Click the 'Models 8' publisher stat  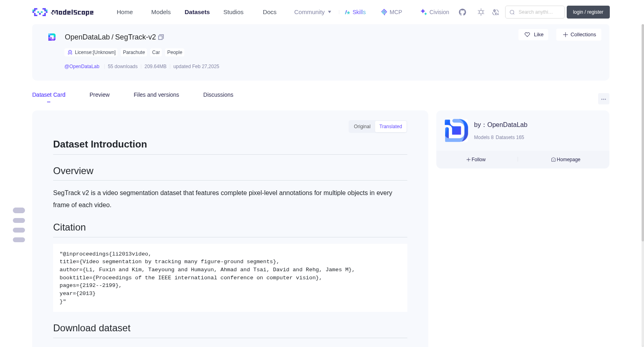[x=484, y=137]
